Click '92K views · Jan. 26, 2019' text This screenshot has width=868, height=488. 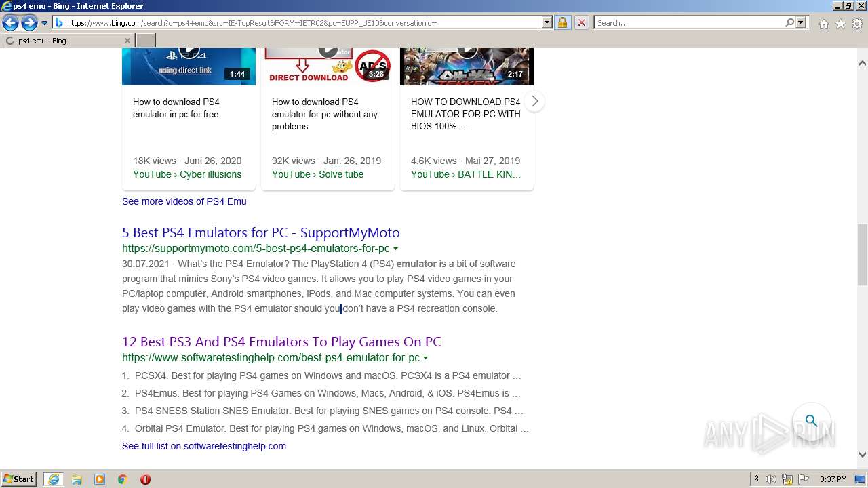(326, 161)
